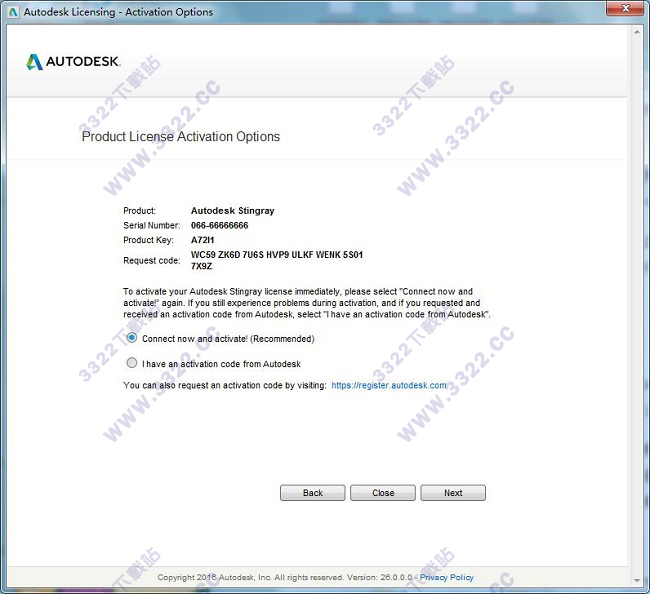The image size is (650, 594).
Task: Click the product key A72I1
Action: 202,240
